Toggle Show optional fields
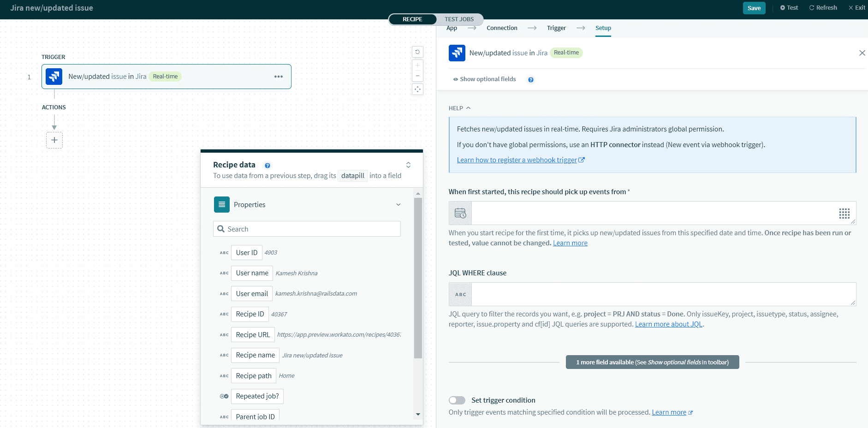 [x=484, y=79]
